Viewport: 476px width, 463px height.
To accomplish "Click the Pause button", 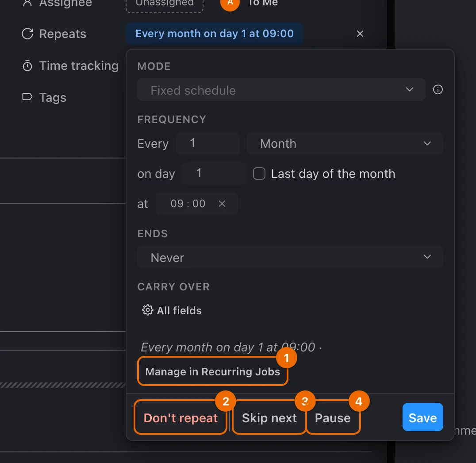I will pos(333,417).
